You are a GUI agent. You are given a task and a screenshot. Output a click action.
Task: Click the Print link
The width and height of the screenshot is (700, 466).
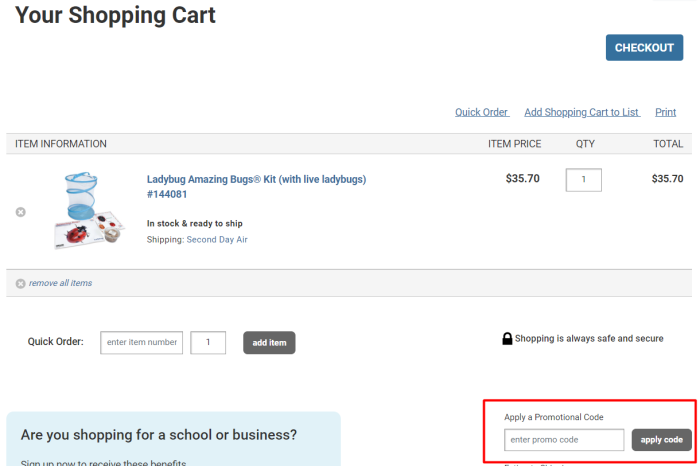pos(665,112)
